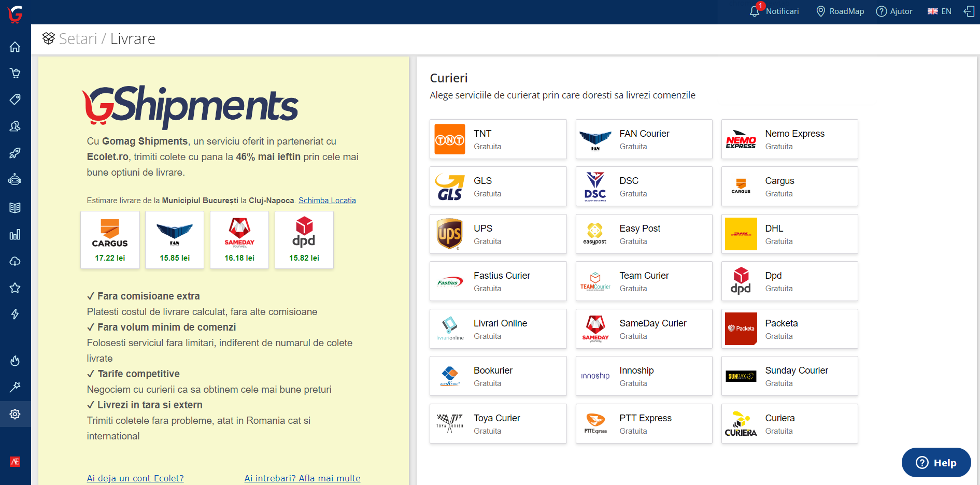
Task: Click FAN estimate card 15.85 lei
Action: pyautogui.click(x=175, y=240)
